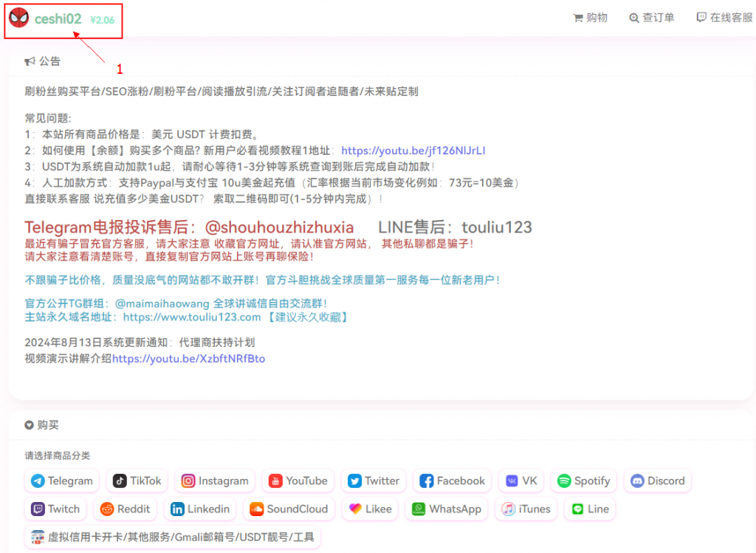
Task: Click the 请选择商品分类 label
Action: tap(58, 456)
